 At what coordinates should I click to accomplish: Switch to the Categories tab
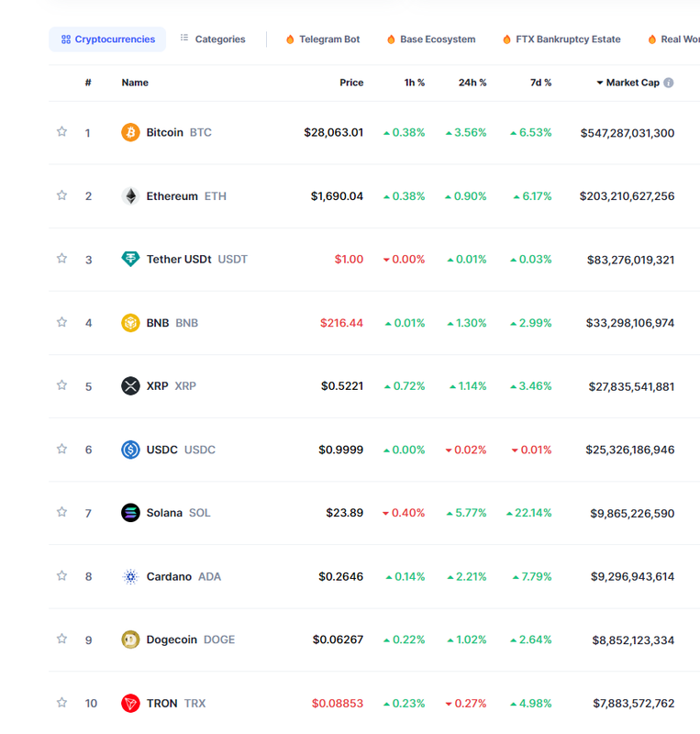tap(213, 39)
